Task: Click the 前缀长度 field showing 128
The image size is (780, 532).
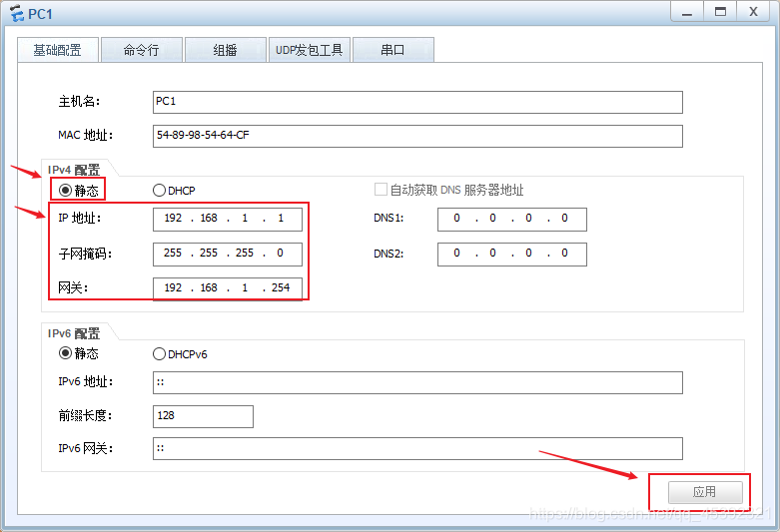Action: pyautogui.click(x=203, y=416)
